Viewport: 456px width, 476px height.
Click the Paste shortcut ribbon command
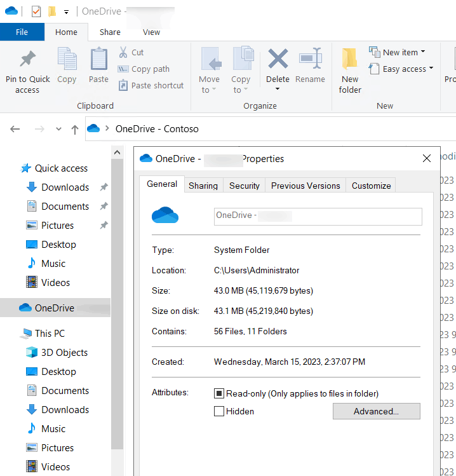pos(151,85)
